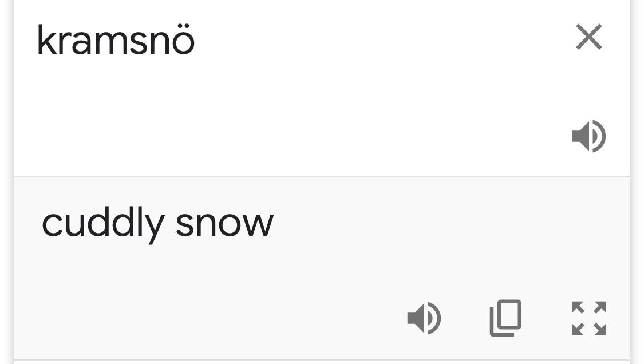The height and width of the screenshot is (364, 644).
Task: Select the translated text cuddly snow
Action: (158, 224)
